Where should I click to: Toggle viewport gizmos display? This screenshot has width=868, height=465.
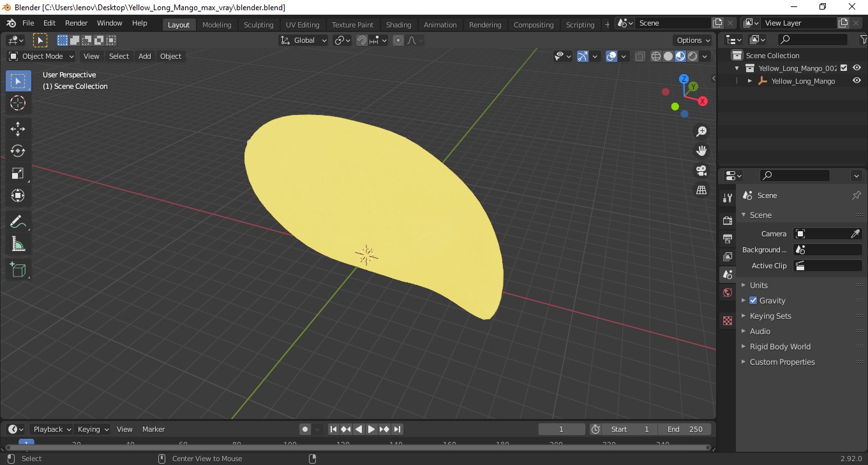583,56
